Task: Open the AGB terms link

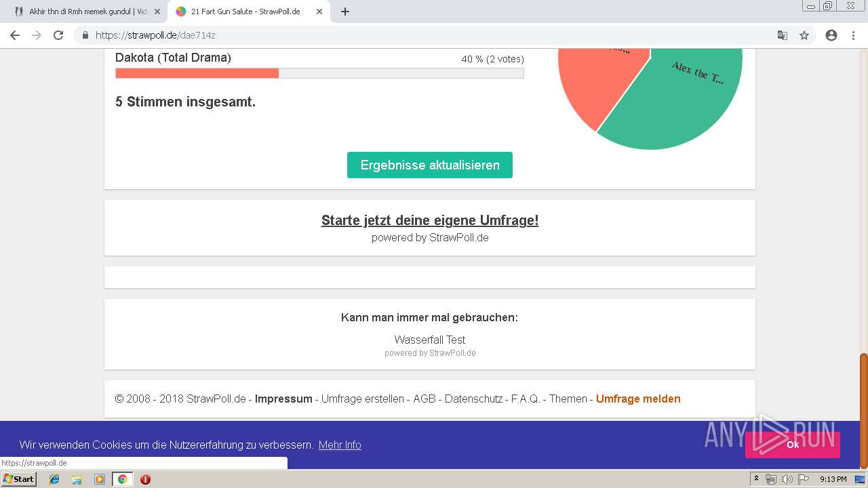Action: click(425, 399)
